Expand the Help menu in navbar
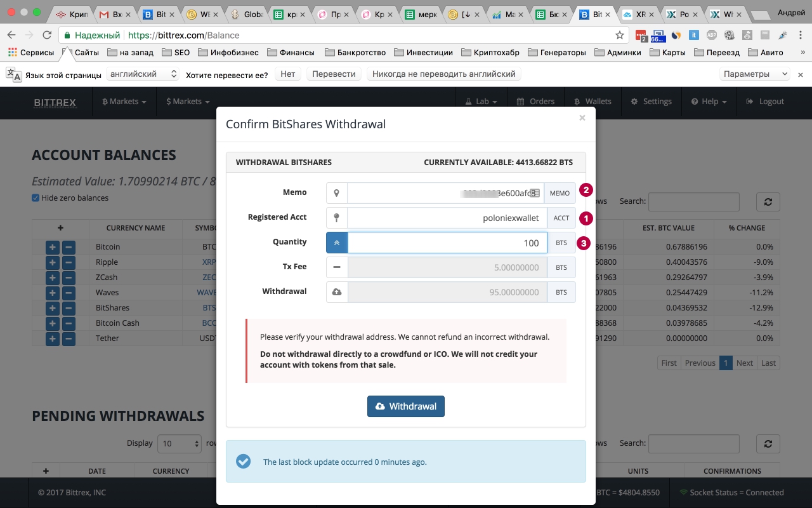 point(709,102)
